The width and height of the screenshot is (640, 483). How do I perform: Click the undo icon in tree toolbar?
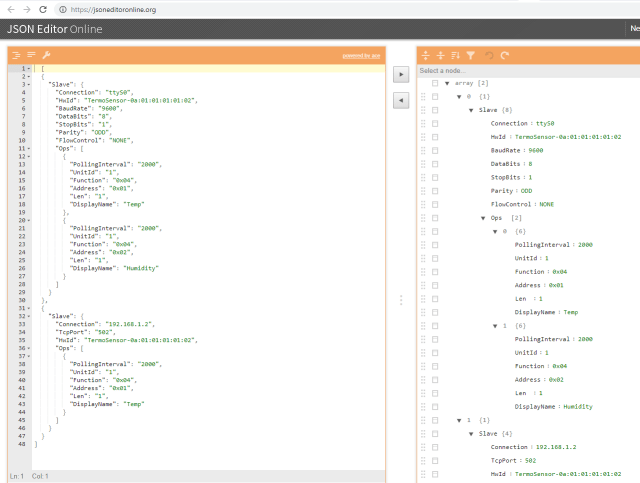[x=489, y=55]
